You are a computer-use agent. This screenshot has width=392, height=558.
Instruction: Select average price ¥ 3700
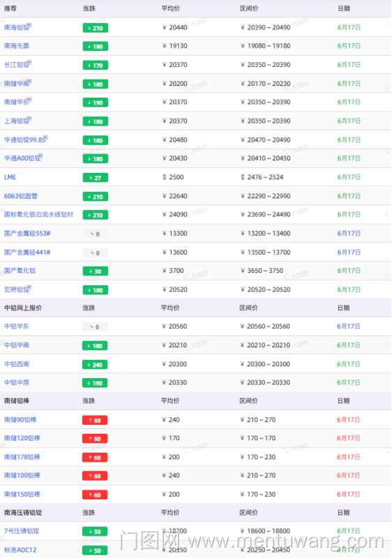(x=173, y=271)
